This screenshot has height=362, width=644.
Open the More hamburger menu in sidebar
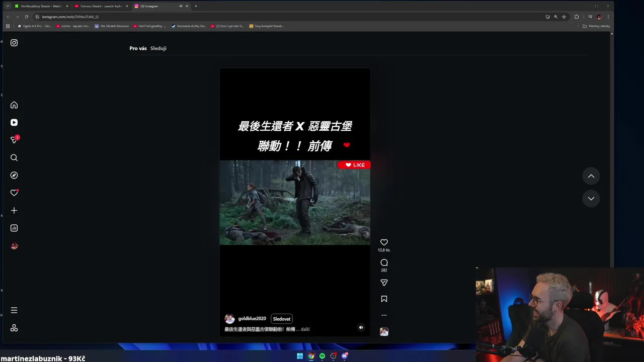[x=14, y=310]
